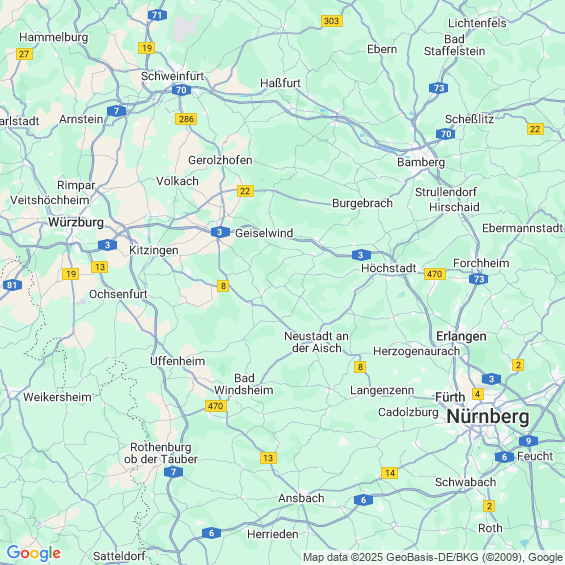The height and width of the screenshot is (565, 565).
Task: Click the A3 shield beside Geiselwind
Action: pos(220,232)
